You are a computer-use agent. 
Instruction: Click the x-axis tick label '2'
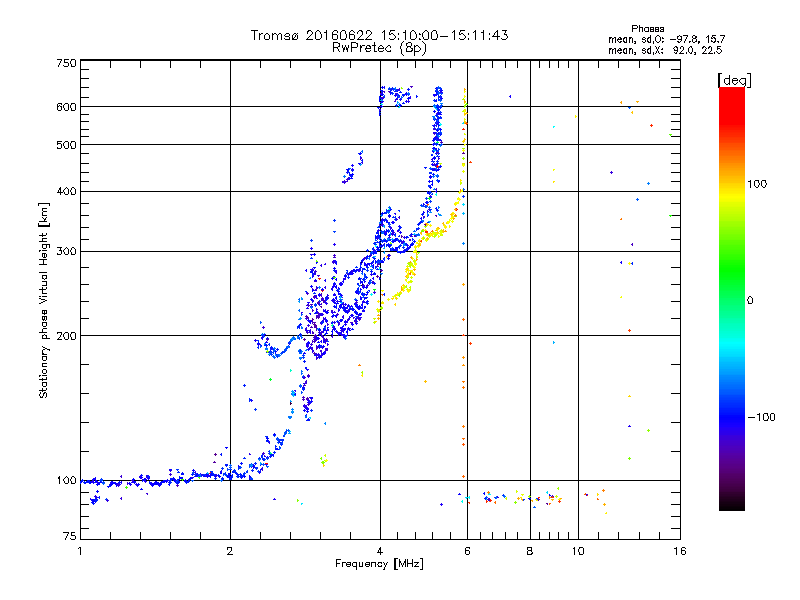[x=230, y=551]
